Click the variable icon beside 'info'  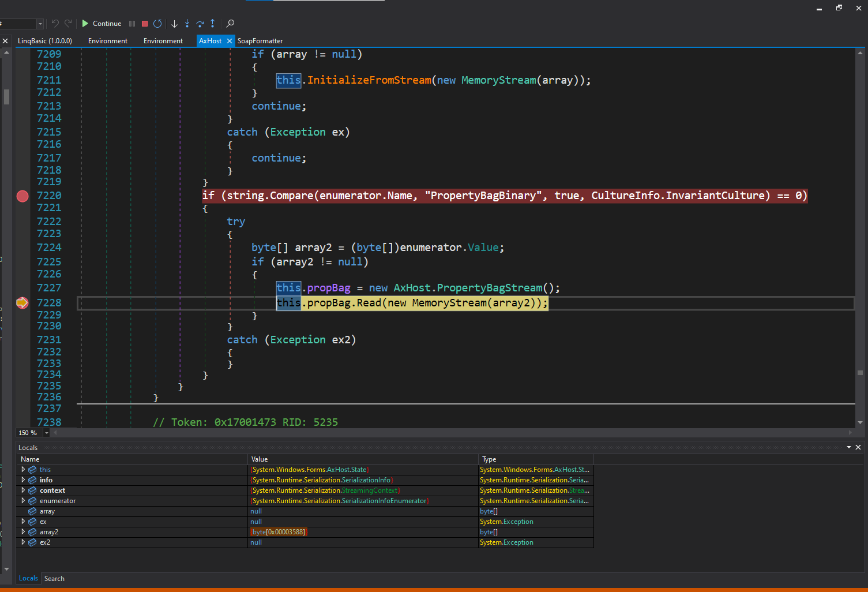coord(32,480)
